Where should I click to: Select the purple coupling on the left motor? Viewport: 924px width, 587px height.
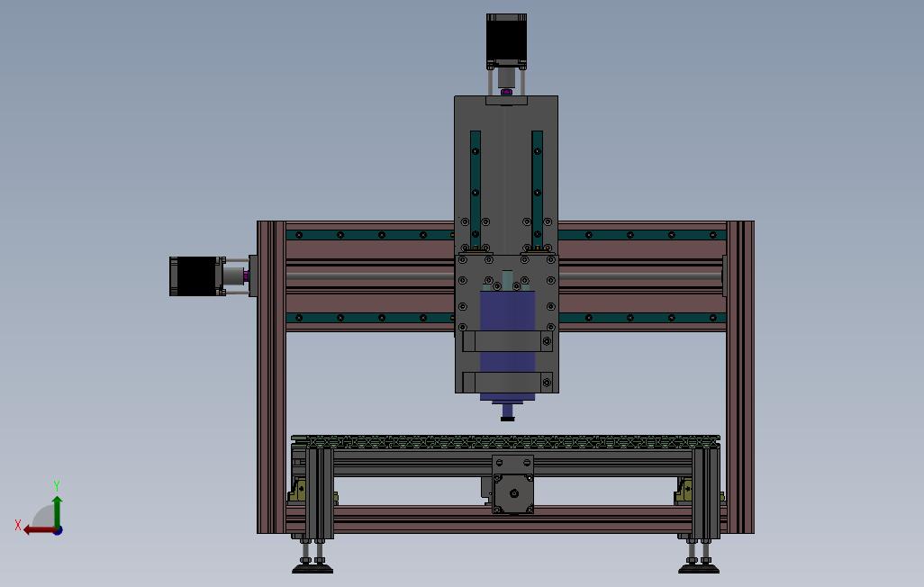coord(246,275)
